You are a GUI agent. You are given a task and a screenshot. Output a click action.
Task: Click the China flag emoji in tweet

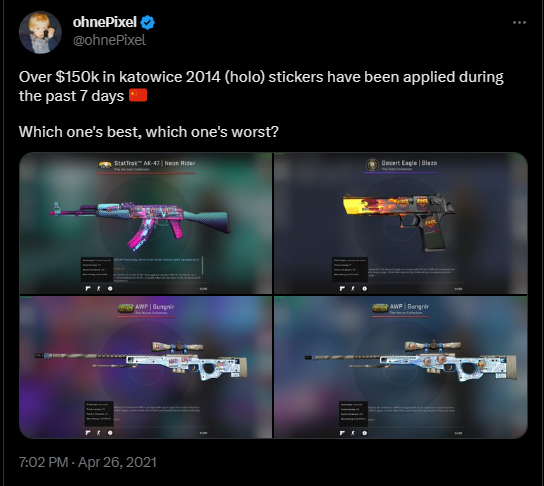(x=138, y=95)
